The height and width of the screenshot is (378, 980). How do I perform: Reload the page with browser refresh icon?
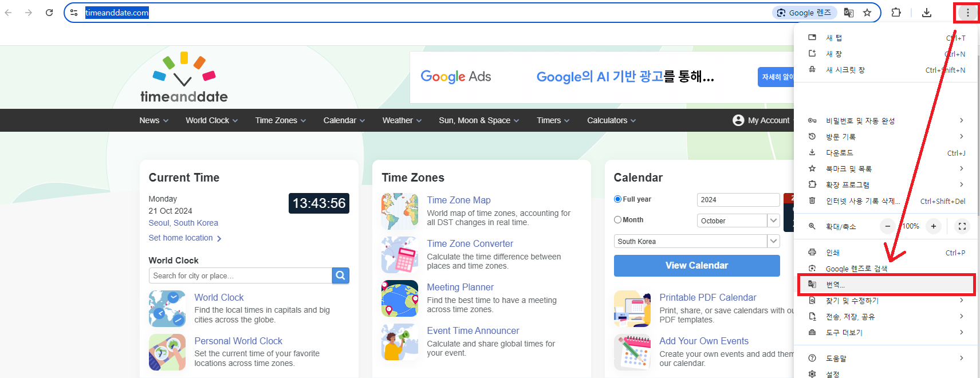[49, 13]
